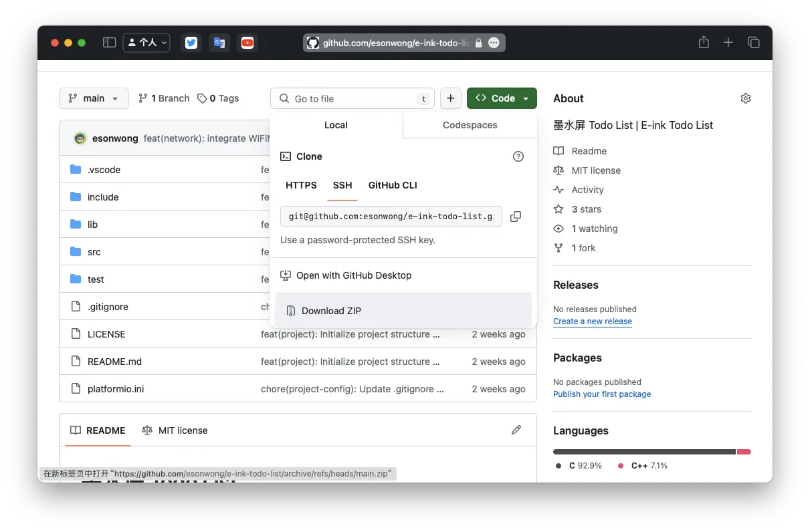Copy the SSH clone URL to clipboard
The image size is (810, 532).
(x=516, y=217)
